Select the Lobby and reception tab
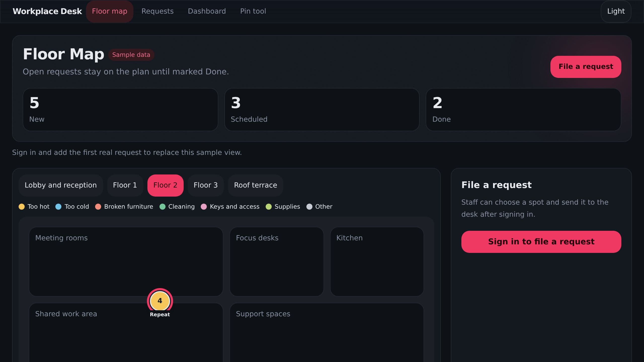The width and height of the screenshot is (644, 362). tap(61, 185)
